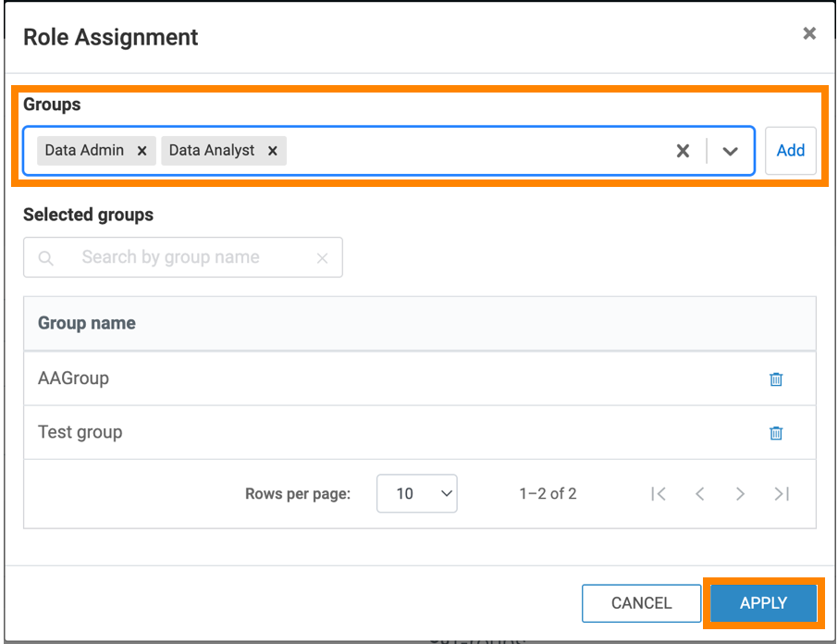
Task: Close the Role Assignment dialog
Action: coord(809,34)
